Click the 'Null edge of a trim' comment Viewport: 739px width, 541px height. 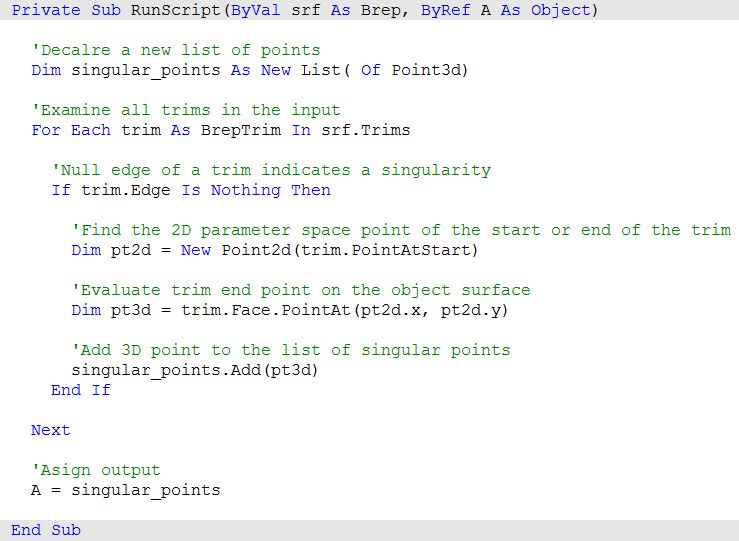click(271, 170)
